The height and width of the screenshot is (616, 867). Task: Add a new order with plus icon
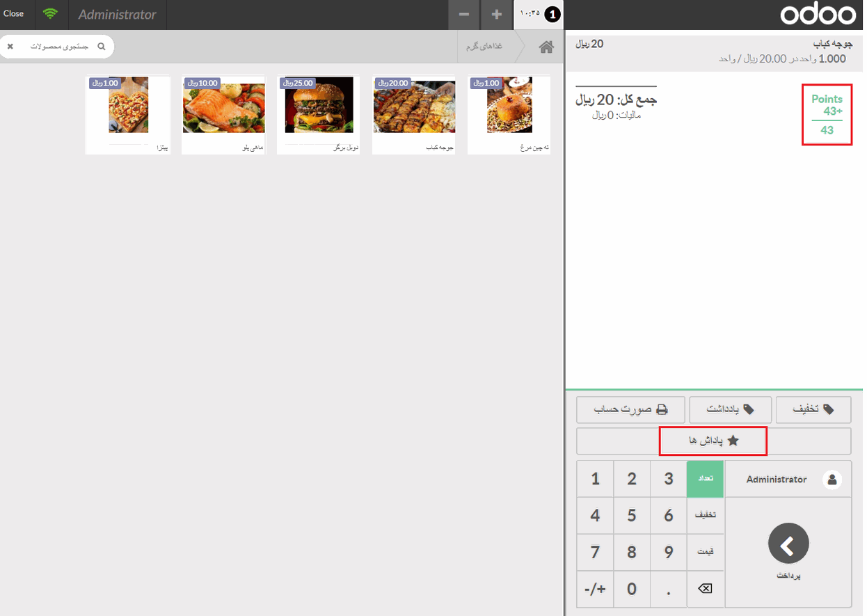click(x=496, y=15)
